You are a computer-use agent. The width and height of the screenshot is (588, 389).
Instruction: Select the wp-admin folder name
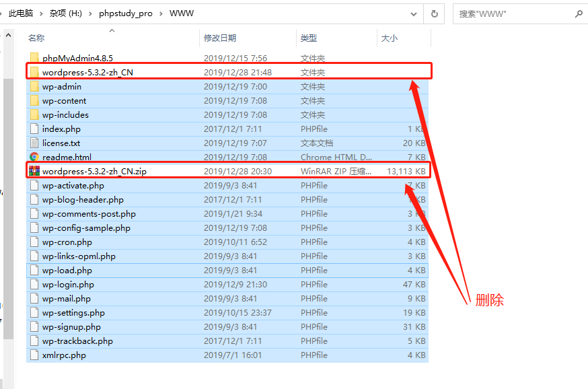tap(62, 87)
